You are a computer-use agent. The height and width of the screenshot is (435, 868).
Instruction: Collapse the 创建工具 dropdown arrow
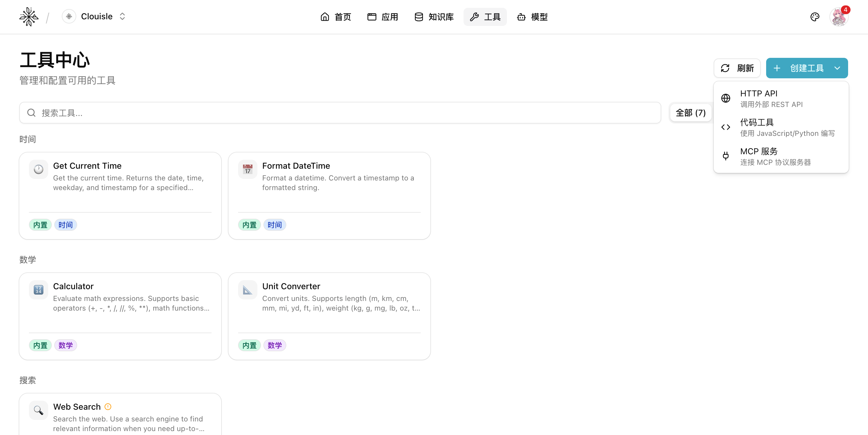coord(837,68)
